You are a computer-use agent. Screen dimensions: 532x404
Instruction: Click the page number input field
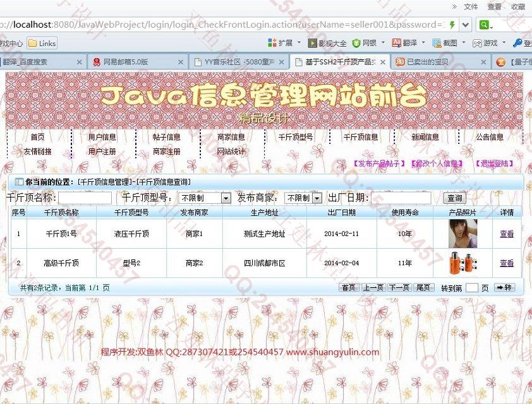(471, 288)
